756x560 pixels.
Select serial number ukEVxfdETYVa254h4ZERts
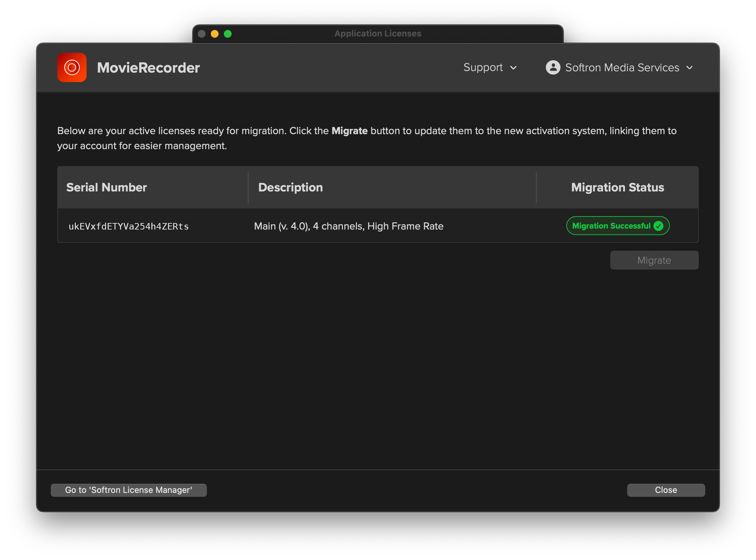(x=129, y=226)
